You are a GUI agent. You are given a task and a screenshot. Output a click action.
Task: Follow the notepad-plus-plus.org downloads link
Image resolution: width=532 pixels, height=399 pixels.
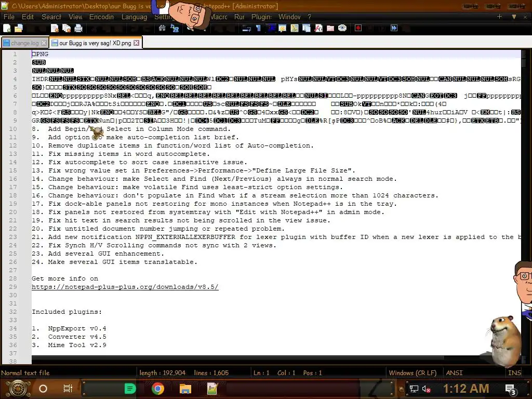pos(125,287)
